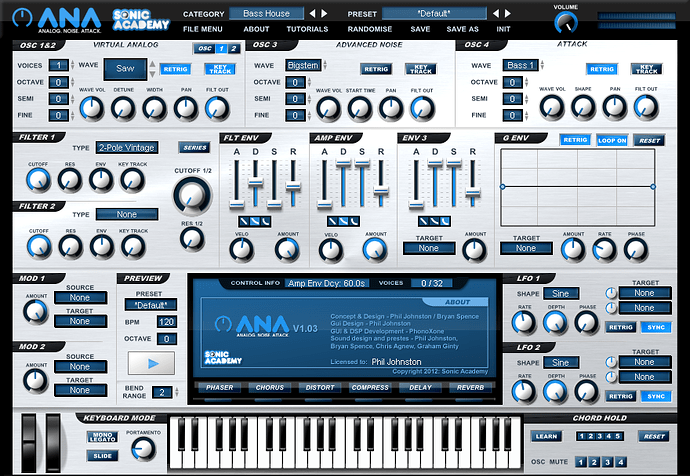Toggle LFO 1 Sync
690x476 pixels.
(x=656, y=327)
